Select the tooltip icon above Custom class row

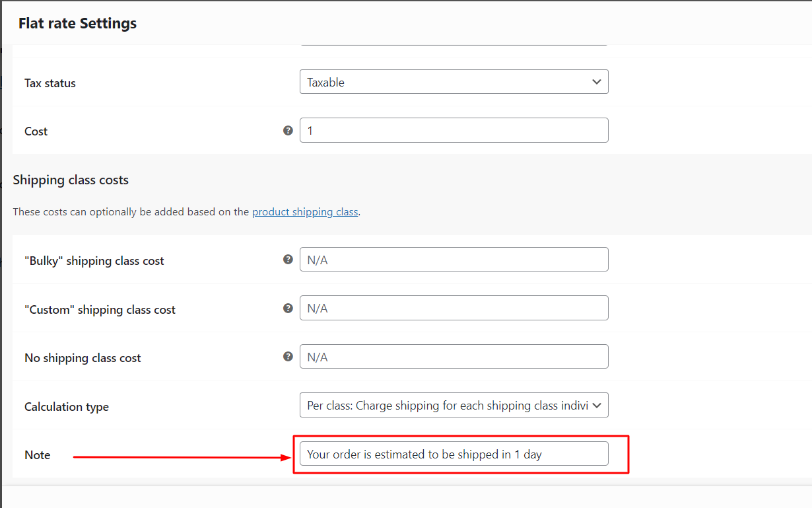point(288,308)
